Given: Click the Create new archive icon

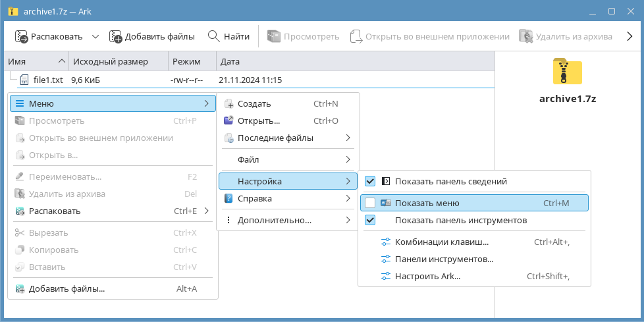Looking at the screenshot, I should click(x=229, y=104).
